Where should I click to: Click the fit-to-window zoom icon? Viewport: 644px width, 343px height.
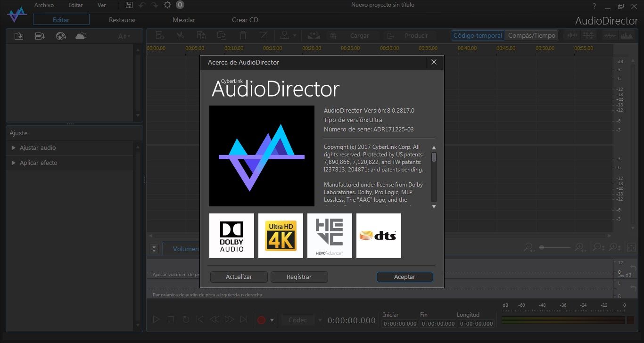point(631,247)
